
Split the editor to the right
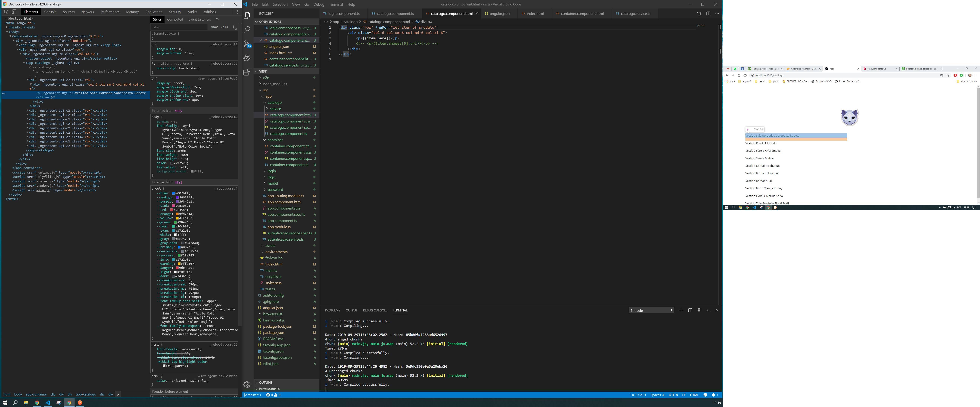pyautogui.click(x=708, y=14)
